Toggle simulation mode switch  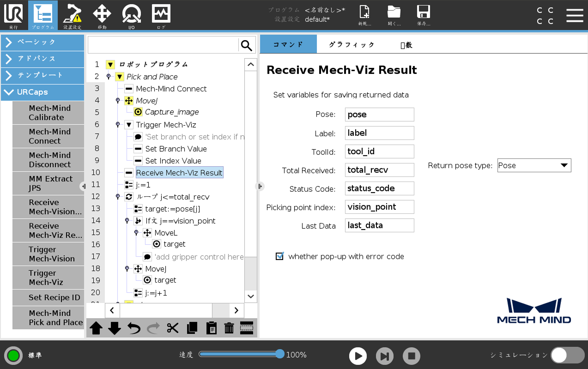coord(568,355)
